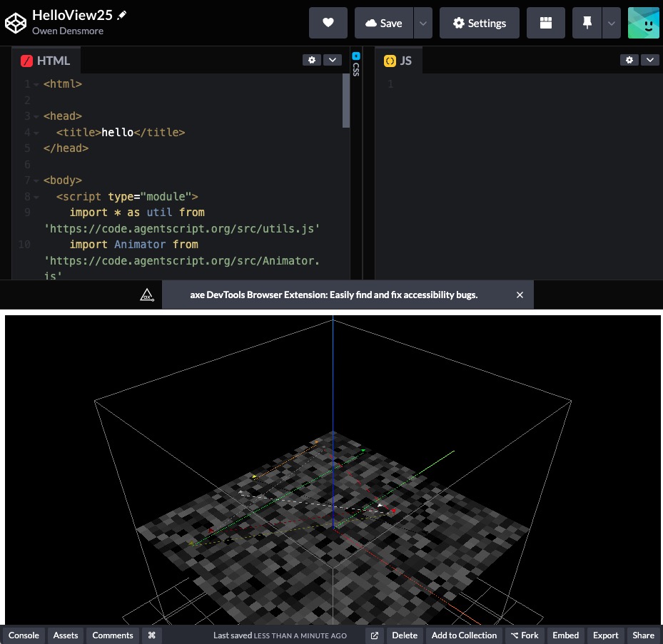The width and height of the screenshot is (663, 644).
Task: Open HTML editor gear settings
Action: click(x=312, y=60)
